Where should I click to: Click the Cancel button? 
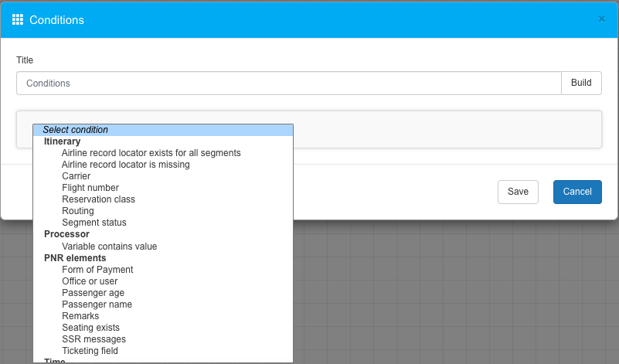(577, 192)
